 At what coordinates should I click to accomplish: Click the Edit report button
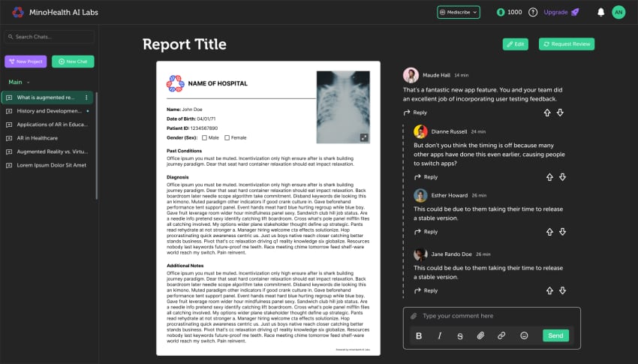point(515,44)
